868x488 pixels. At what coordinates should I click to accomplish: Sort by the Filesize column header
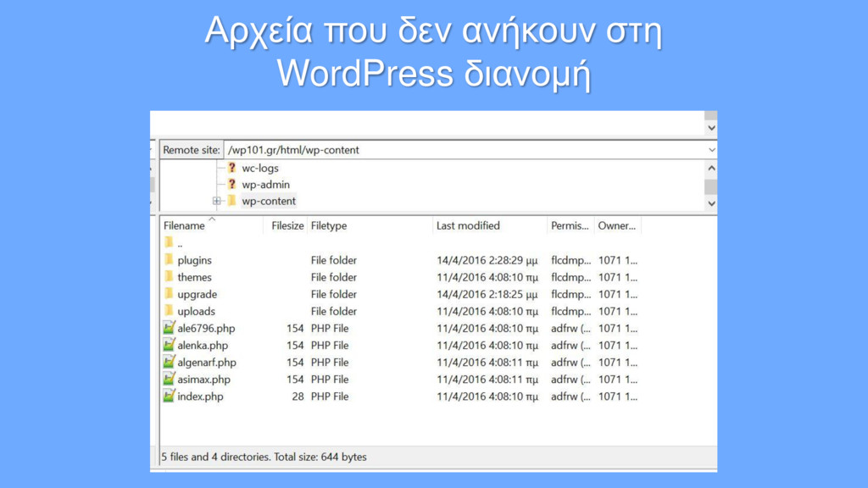click(x=287, y=225)
